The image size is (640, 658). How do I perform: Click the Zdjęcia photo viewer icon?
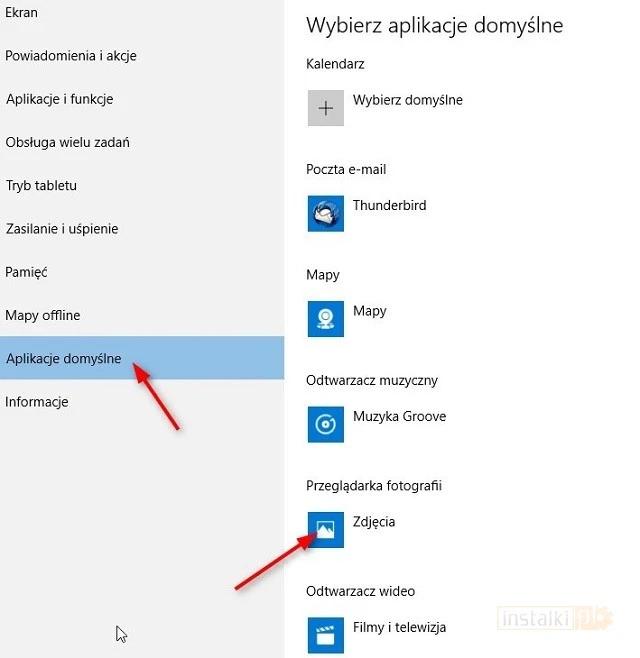[x=325, y=530]
